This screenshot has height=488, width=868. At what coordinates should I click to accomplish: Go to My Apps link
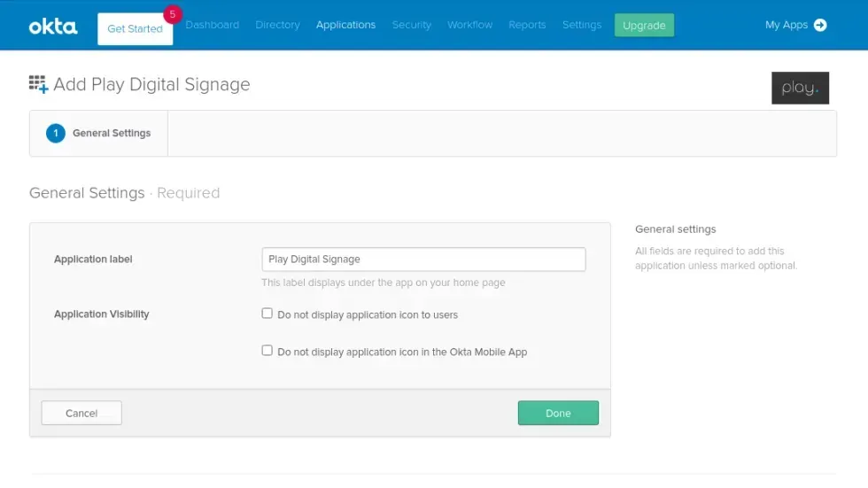[787, 25]
